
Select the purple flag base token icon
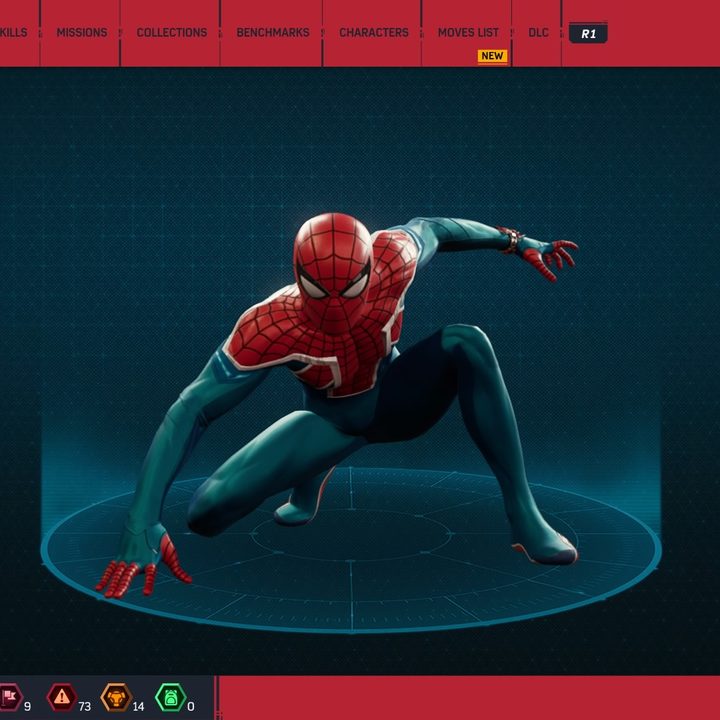[9, 697]
